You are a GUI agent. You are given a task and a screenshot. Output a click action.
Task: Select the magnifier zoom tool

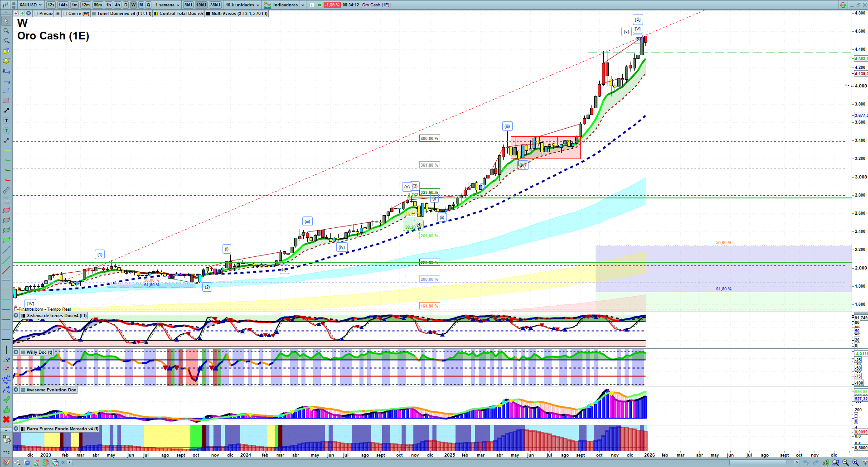click(6, 31)
